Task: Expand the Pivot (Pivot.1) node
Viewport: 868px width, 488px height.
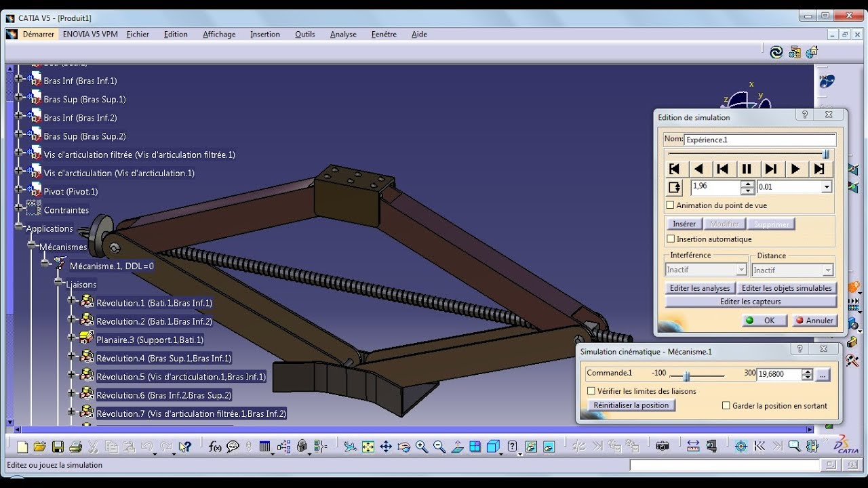Action: (18, 189)
